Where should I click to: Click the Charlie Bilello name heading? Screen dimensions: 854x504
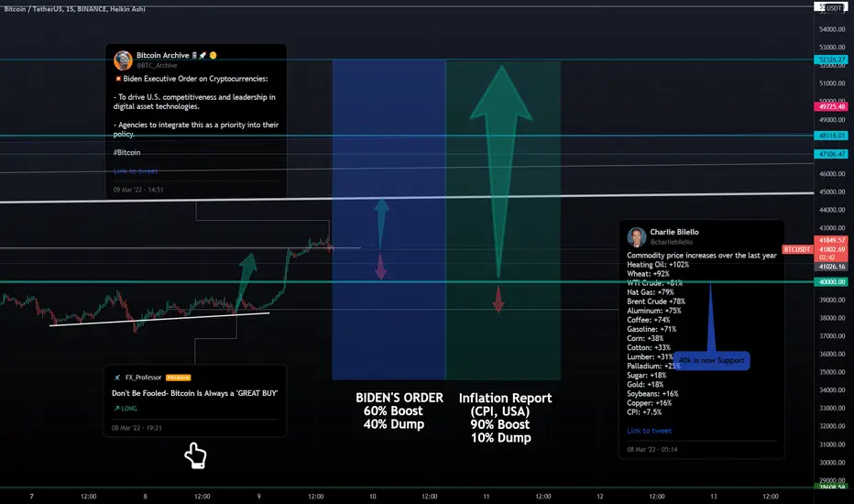pyautogui.click(x=674, y=232)
